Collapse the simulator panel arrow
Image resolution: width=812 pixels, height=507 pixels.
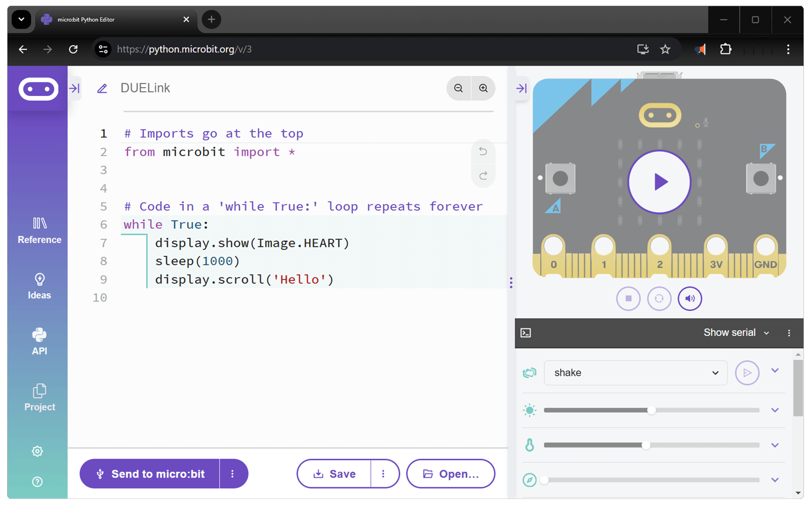[522, 88]
